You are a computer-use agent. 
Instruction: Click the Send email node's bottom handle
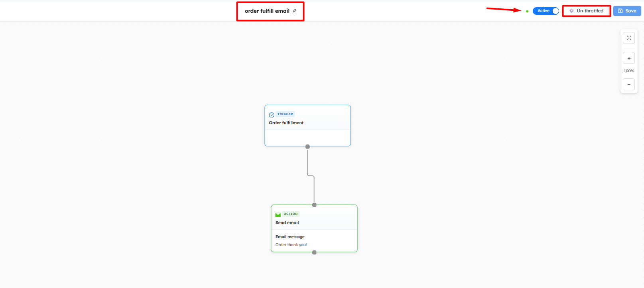point(314,252)
